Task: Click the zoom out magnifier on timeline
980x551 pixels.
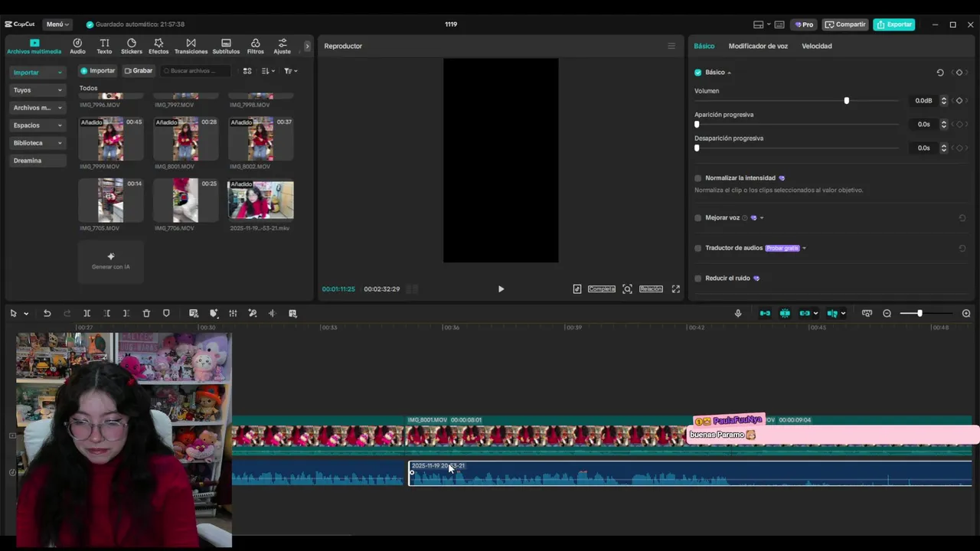Action: 887,313
